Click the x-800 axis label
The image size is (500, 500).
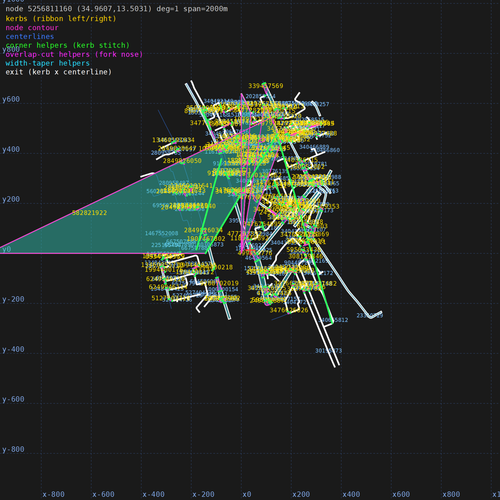(x=53, y=494)
